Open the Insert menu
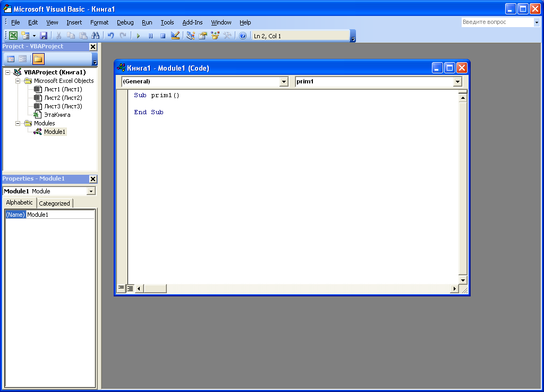544x392 pixels. [x=74, y=22]
